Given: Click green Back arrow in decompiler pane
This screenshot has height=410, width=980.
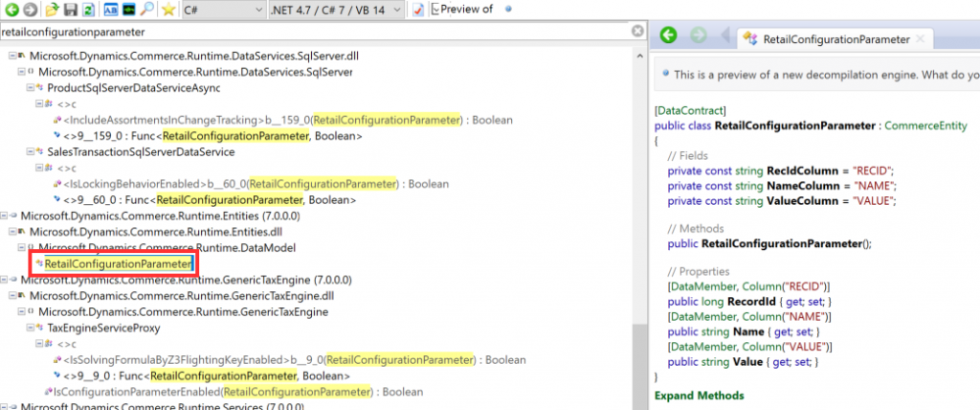Looking at the screenshot, I should click(669, 35).
